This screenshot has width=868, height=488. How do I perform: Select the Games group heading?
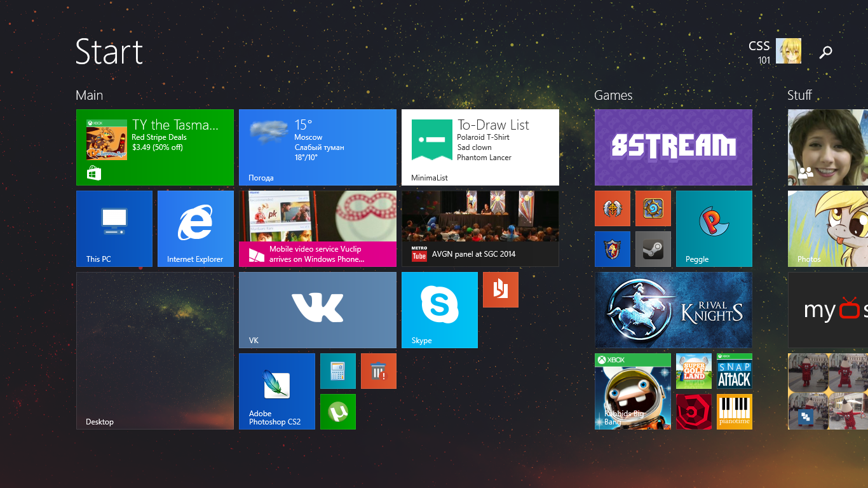(x=613, y=95)
